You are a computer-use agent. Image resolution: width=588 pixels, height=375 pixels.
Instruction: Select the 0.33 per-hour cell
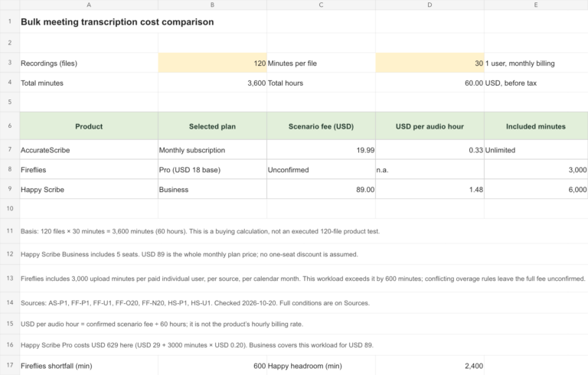[430, 150]
